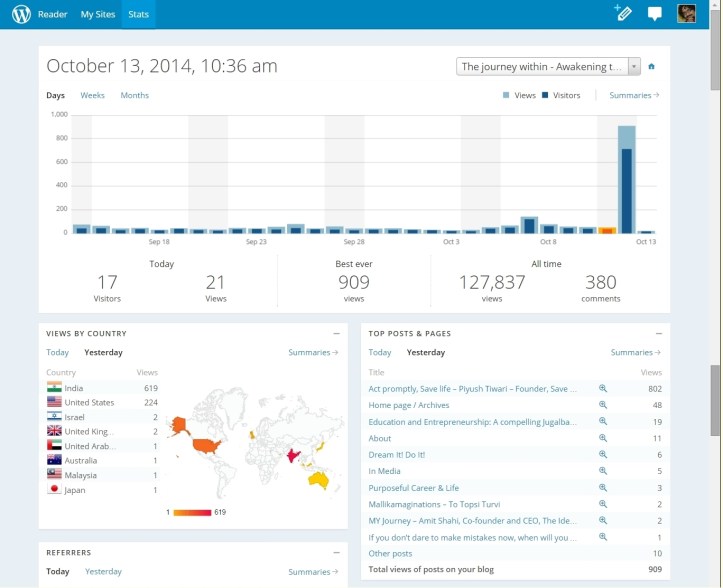Screen dimensions: 723x588
Task: Open the Reader tab
Action: pos(53,14)
